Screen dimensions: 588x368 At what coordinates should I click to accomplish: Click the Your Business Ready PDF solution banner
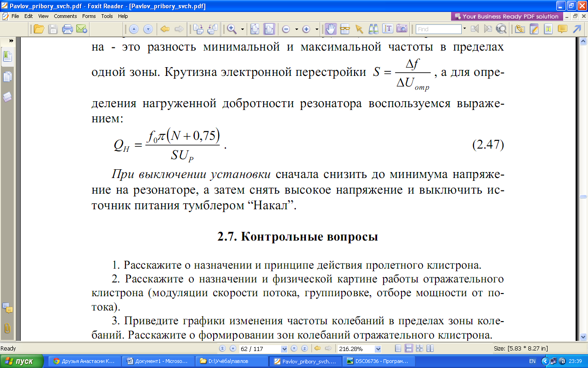[506, 16]
